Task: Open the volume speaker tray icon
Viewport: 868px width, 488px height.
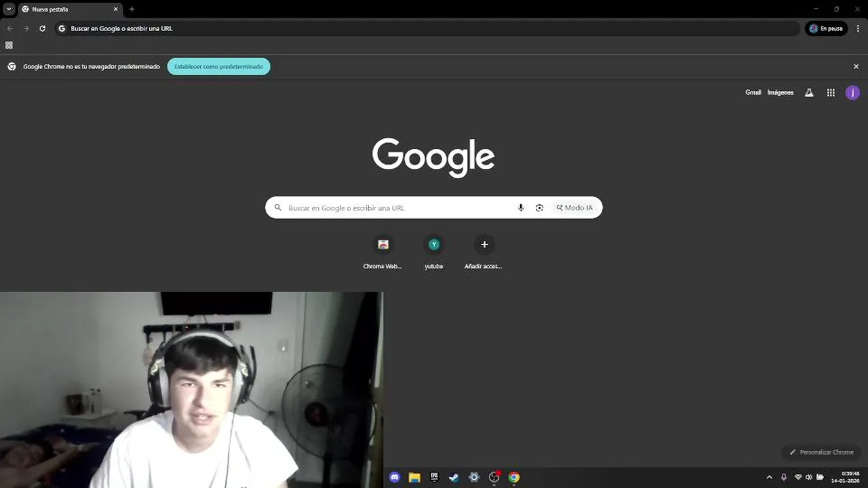Action: point(808,477)
